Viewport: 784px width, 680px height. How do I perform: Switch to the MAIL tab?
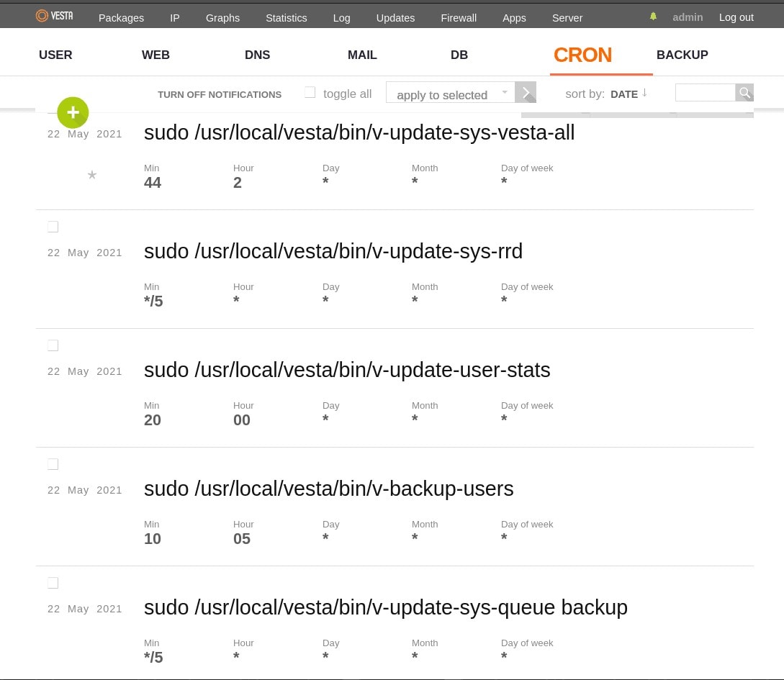362,55
